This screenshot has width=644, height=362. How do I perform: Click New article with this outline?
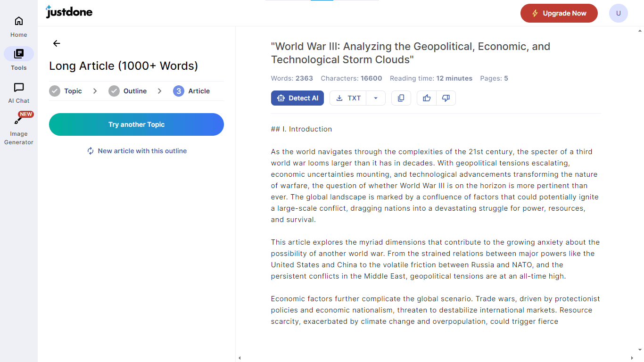[x=137, y=151]
